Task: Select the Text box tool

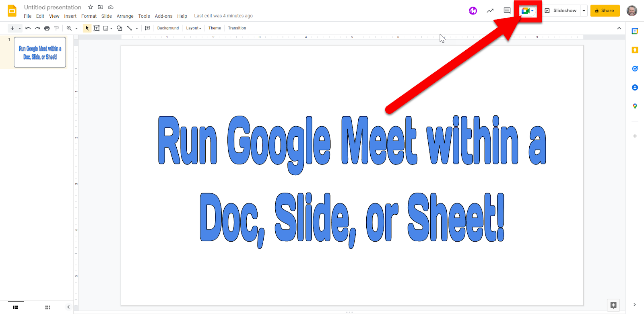Action: click(x=97, y=28)
